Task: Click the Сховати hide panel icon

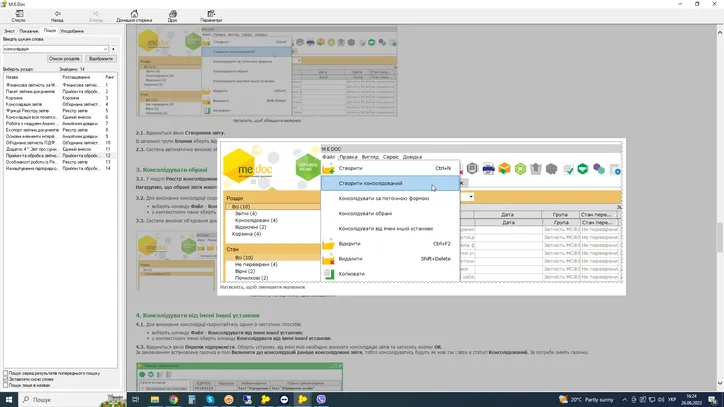Action: [x=18, y=14]
